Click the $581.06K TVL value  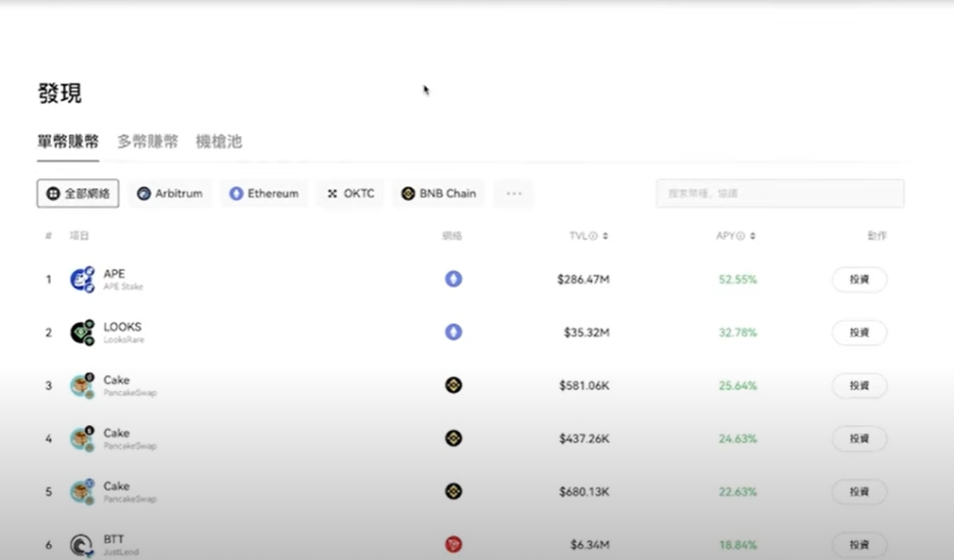[585, 385]
